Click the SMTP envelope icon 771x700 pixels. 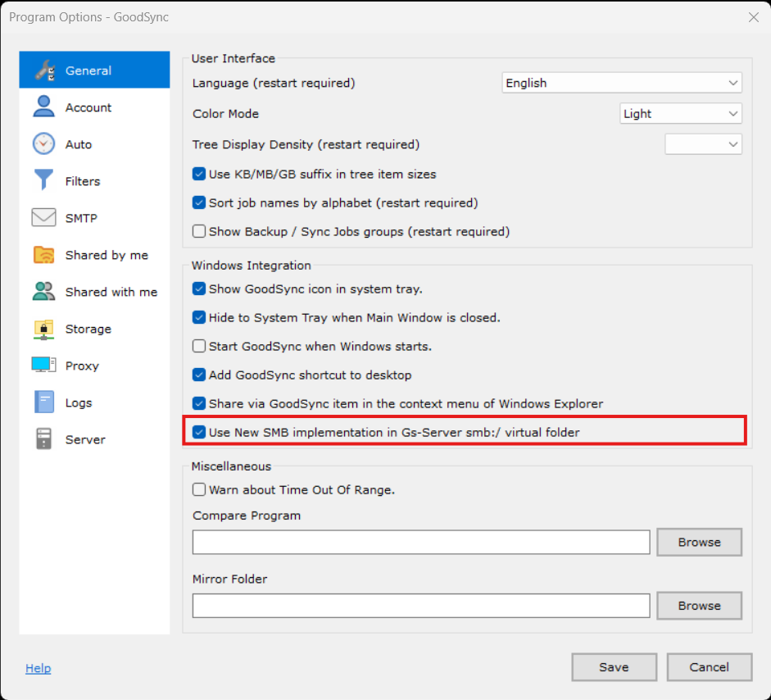tap(43, 218)
